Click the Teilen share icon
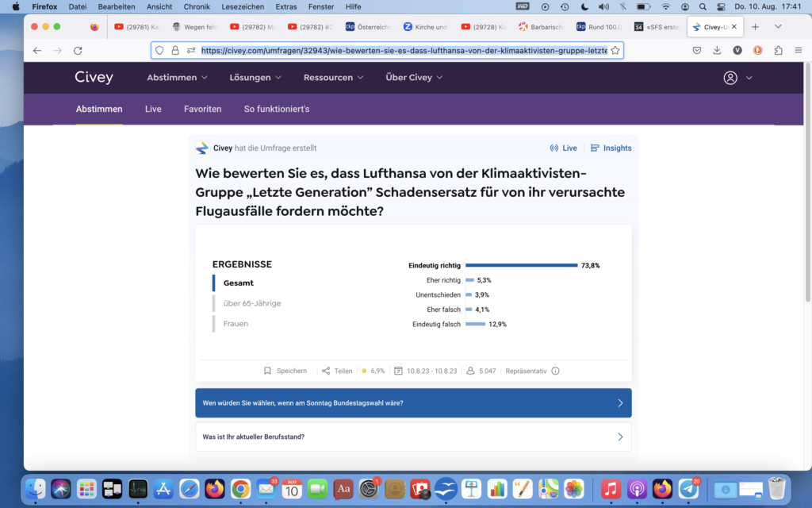The width and height of the screenshot is (812, 508). click(x=326, y=371)
